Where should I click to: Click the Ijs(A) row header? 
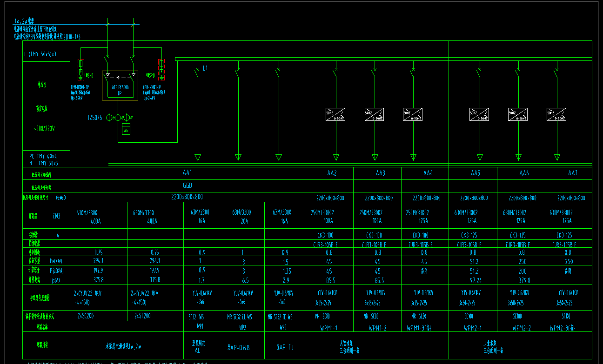point(56,280)
